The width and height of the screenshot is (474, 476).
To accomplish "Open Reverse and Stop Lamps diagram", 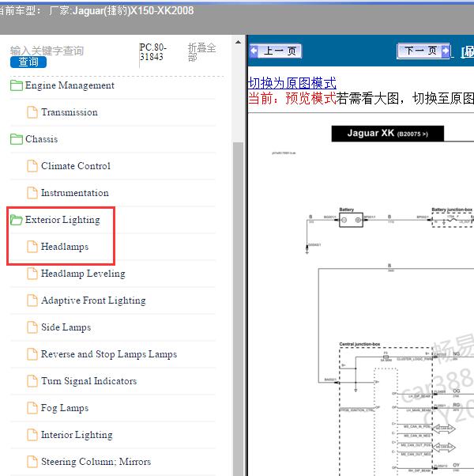I will pos(109,354).
